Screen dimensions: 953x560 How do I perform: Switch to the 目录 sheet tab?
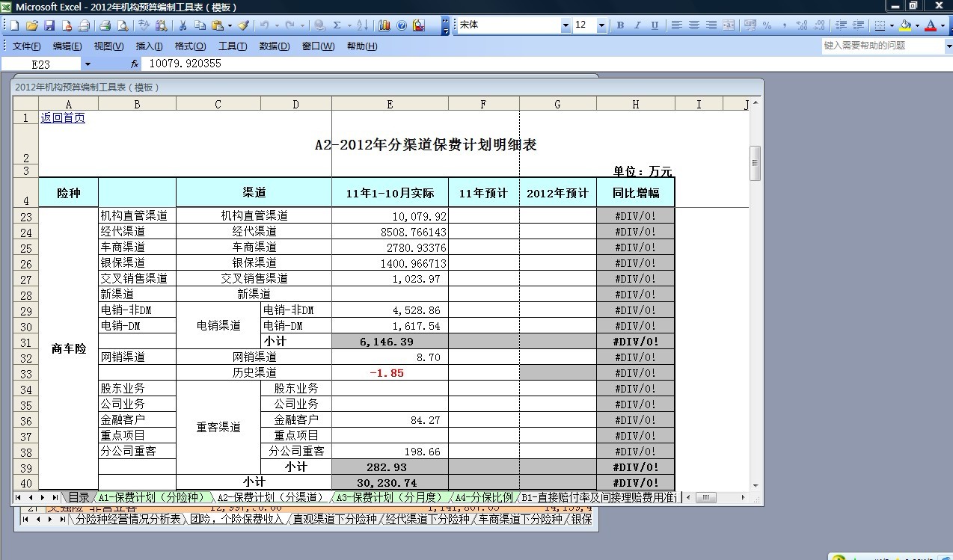click(79, 496)
